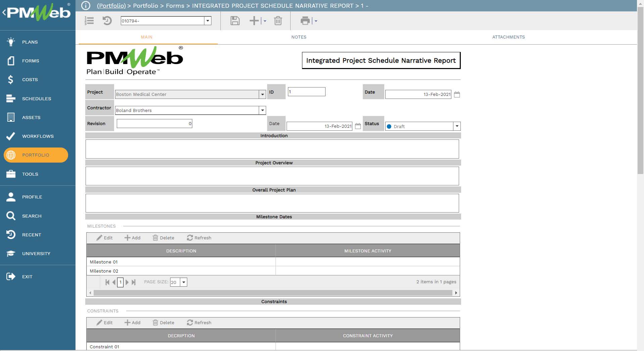Open the Project dropdown list
This screenshot has width=644, height=351.
point(262,95)
